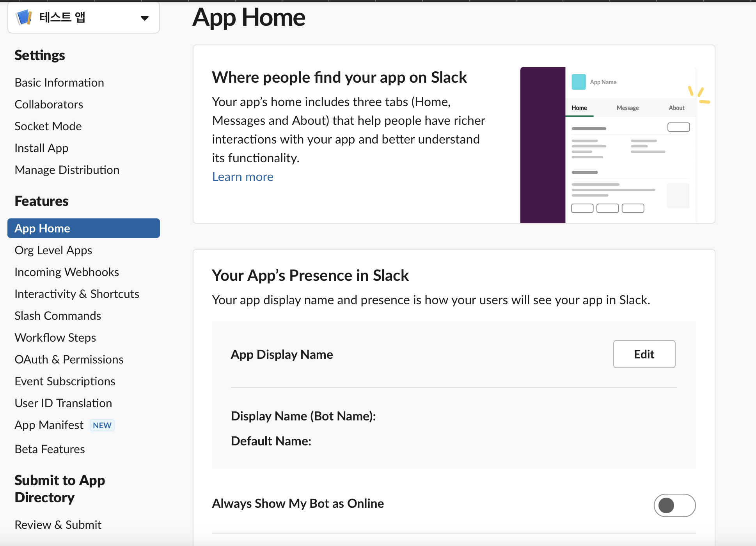Viewport: 756px width, 546px height.
Task: Open Review & Submit page
Action: pos(58,525)
